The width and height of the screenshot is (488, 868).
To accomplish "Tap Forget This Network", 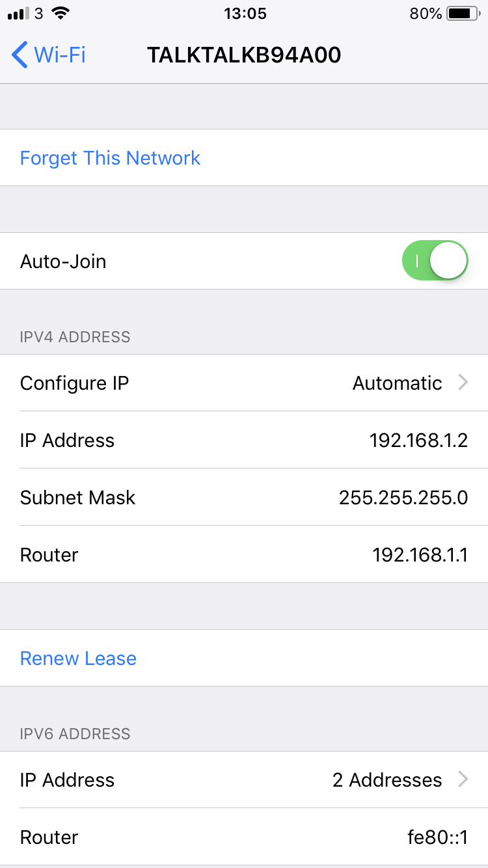I will point(244,157).
